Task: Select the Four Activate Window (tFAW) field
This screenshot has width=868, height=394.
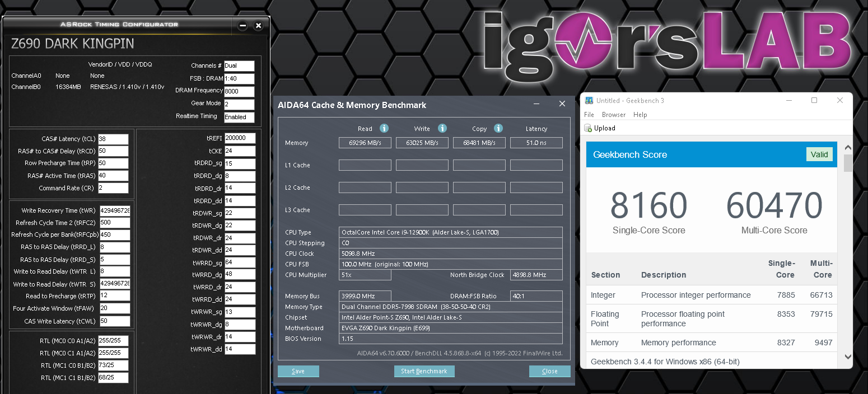Action: click(x=115, y=308)
